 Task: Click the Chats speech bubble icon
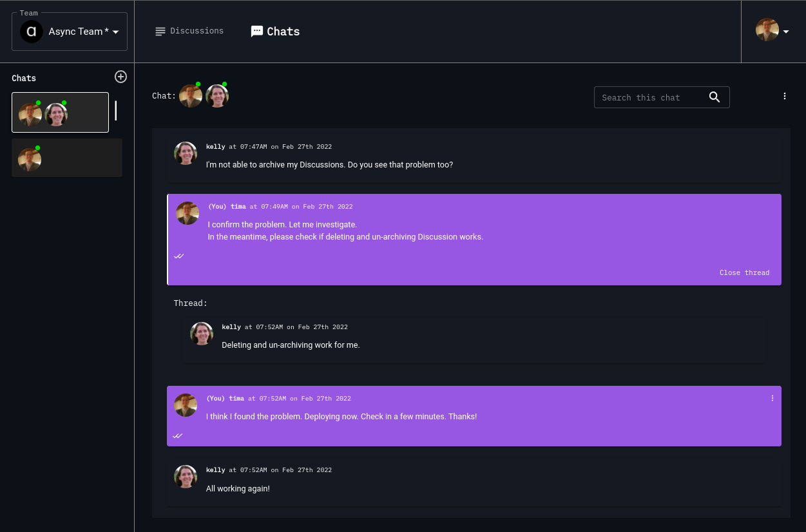point(256,31)
